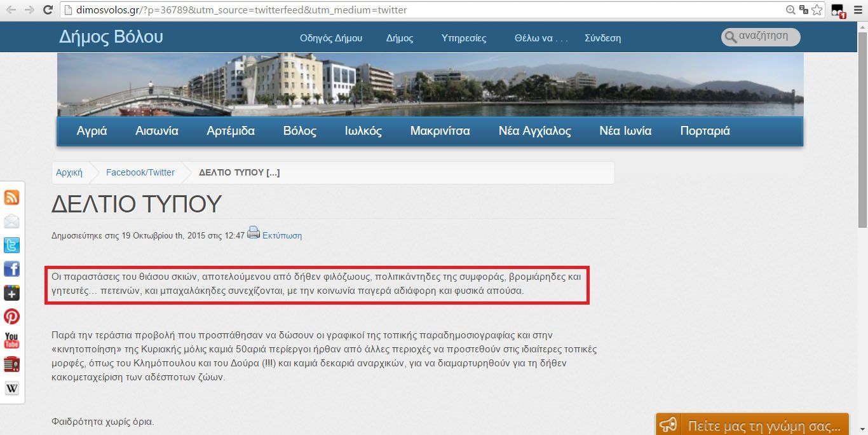Open the Υπηρεσίες menu

tap(464, 38)
